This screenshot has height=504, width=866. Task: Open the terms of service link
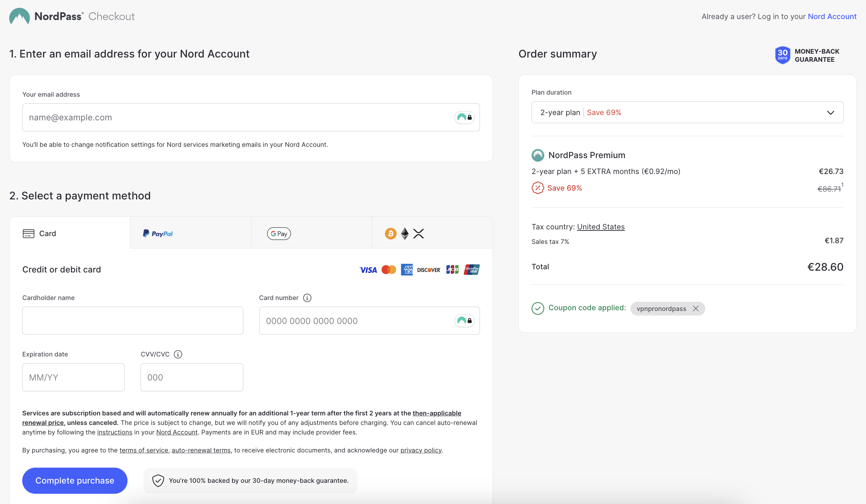144,450
